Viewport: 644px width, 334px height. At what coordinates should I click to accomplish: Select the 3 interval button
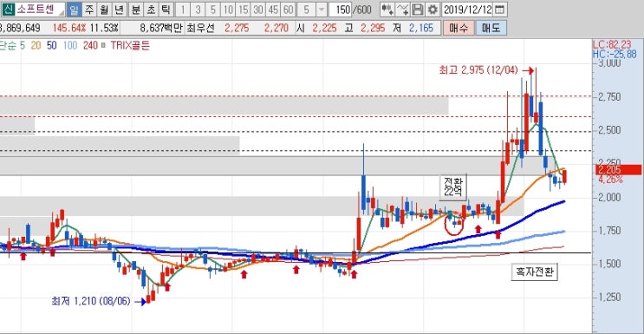198,9
